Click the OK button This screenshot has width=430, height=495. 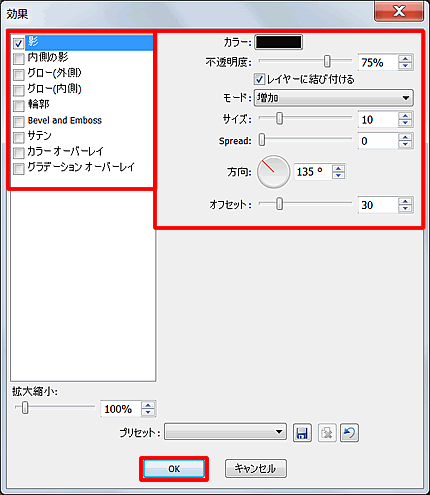tap(174, 469)
